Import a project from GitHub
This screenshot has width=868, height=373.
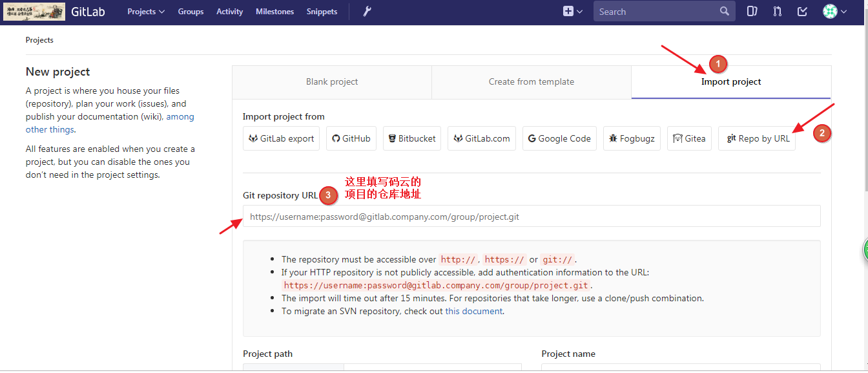(351, 138)
